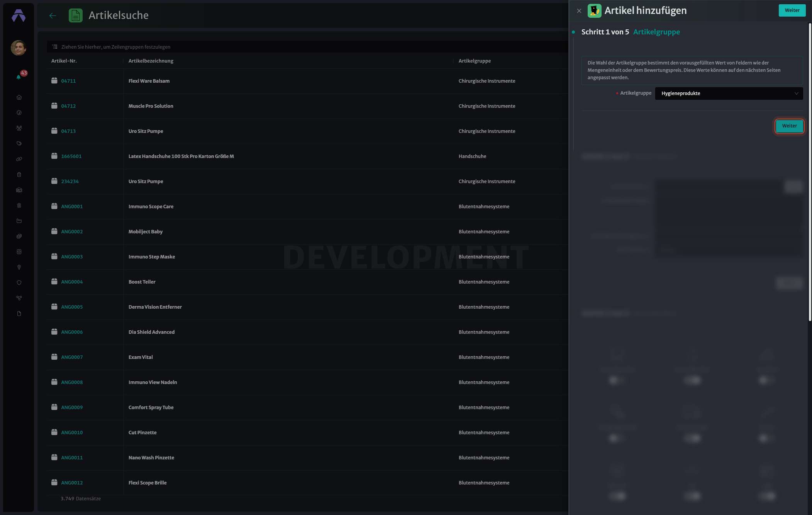This screenshot has width=812, height=515.
Task: Open the user profile avatar
Action: pyautogui.click(x=19, y=48)
